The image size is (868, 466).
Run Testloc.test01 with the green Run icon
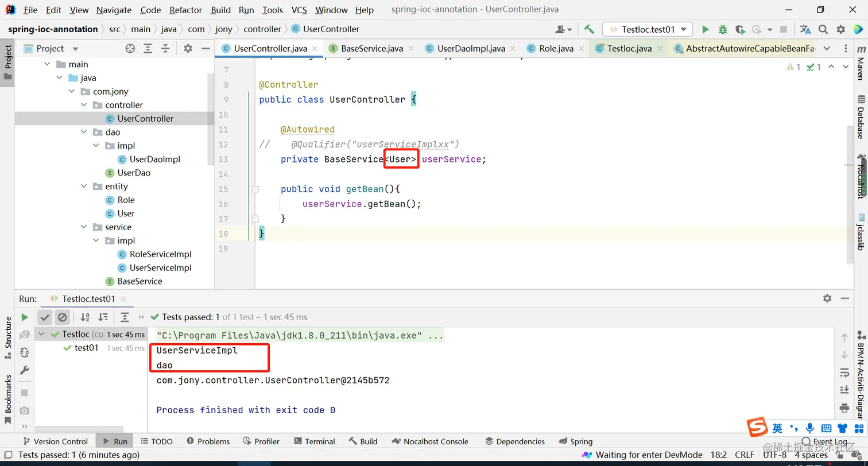706,29
